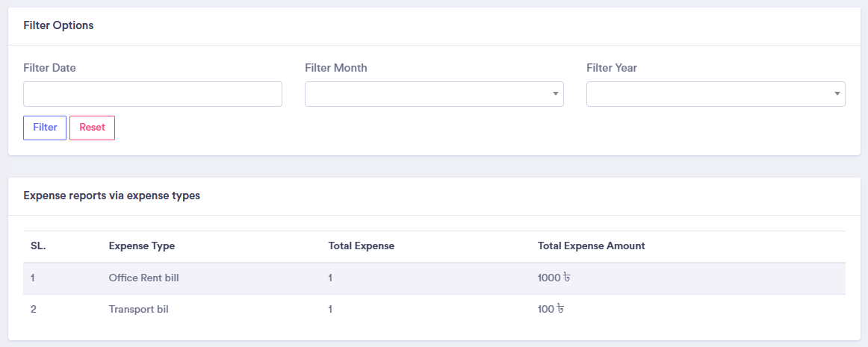This screenshot has width=868, height=347.
Task: Click the Expense Type column header
Action: pos(141,246)
